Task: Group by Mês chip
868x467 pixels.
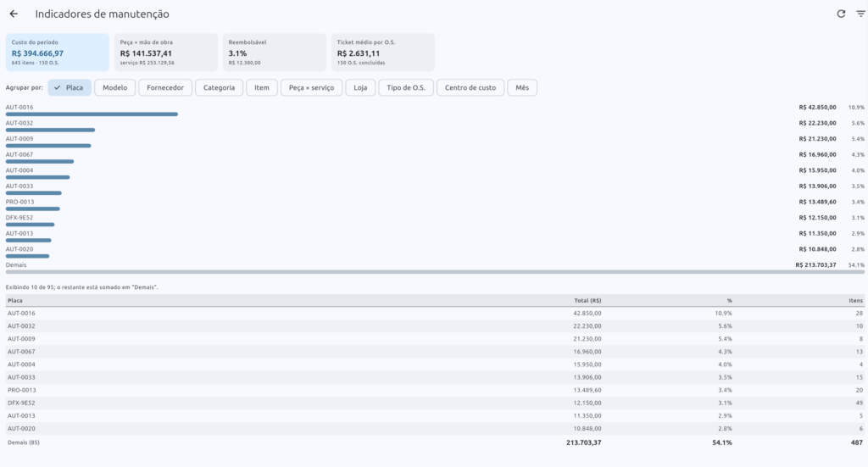Action: [x=522, y=87]
